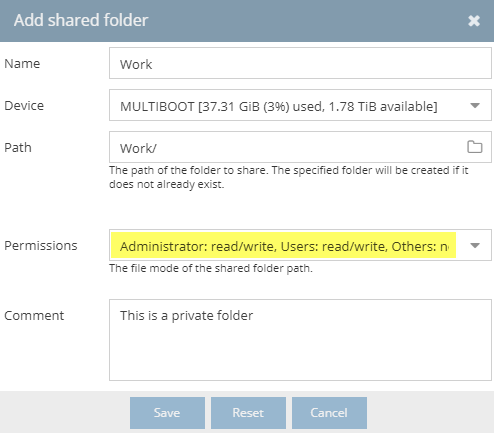
Task: Click the Path field label
Action: (x=18, y=147)
